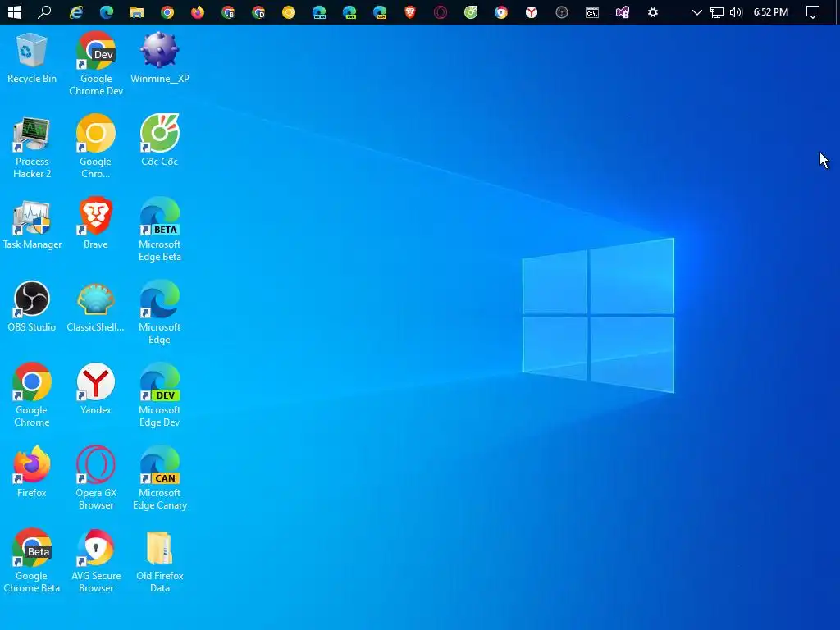Expand the hidden system tray icons chevron
Viewport: 840px width, 630px height.
click(x=696, y=11)
